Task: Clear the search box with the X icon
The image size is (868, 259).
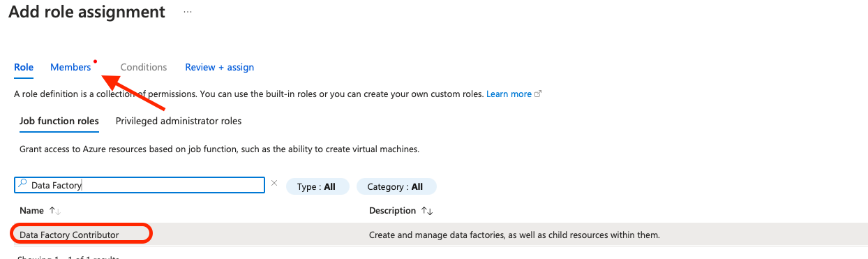Action: (x=274, y=184)
